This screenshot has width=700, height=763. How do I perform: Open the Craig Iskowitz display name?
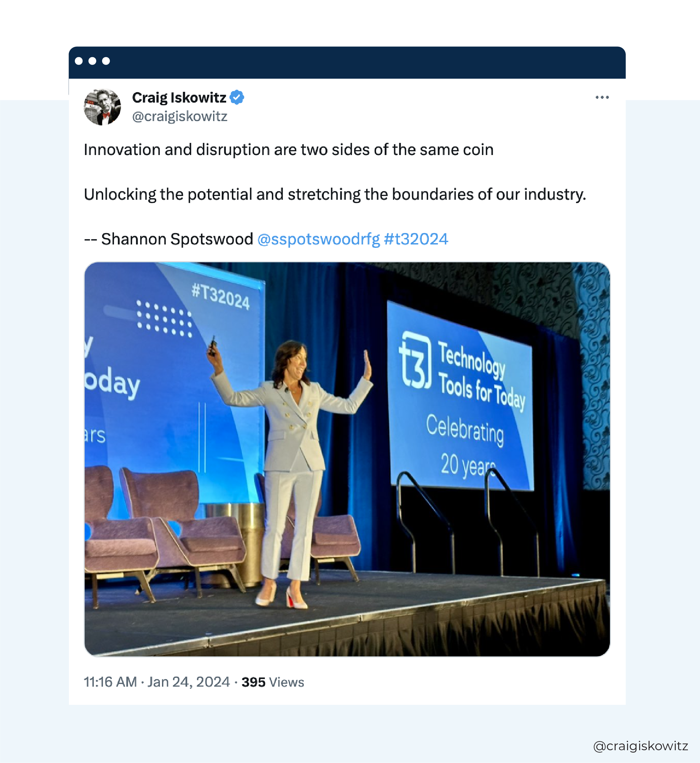[179, 98]
